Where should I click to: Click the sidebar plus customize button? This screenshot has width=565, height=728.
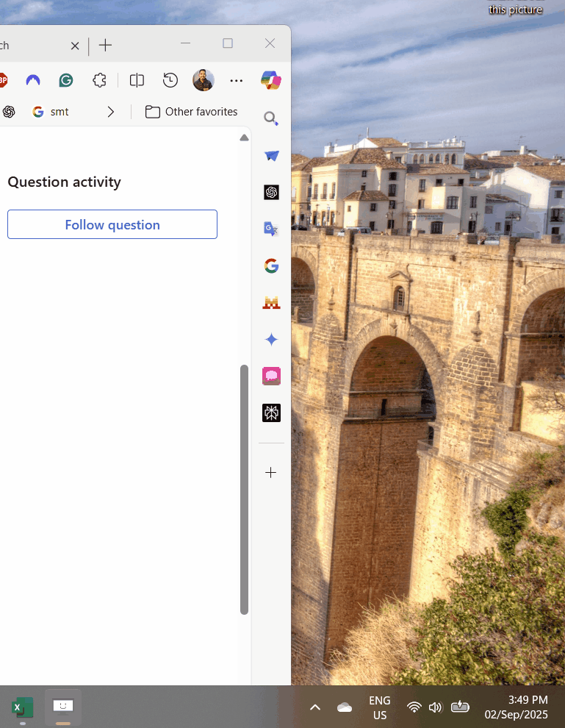tap(271, 473)
